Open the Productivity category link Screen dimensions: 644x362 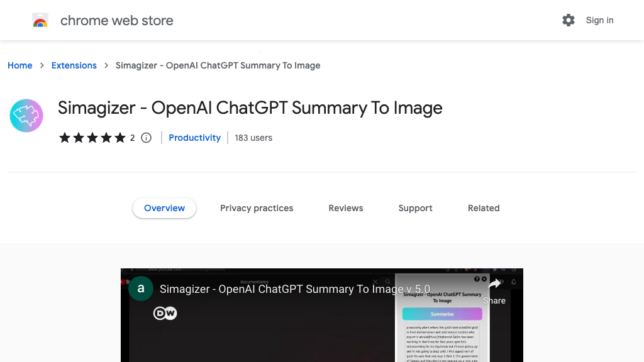pyautogui.click(x=195, y=138)
